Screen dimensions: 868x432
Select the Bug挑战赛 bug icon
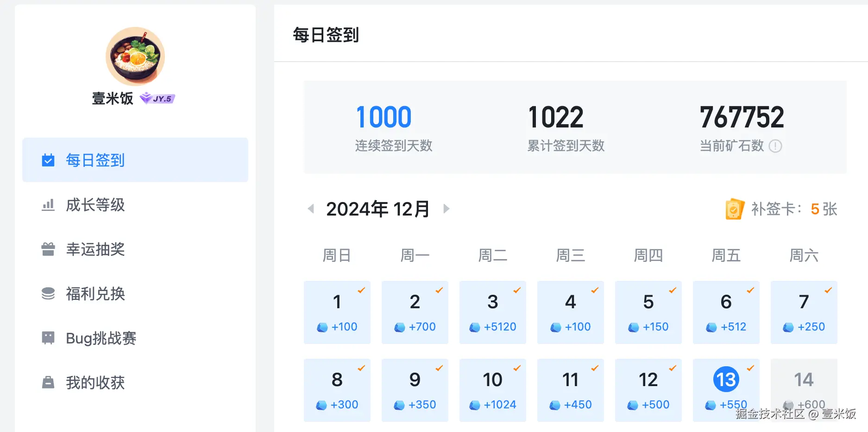click(48, 338)
